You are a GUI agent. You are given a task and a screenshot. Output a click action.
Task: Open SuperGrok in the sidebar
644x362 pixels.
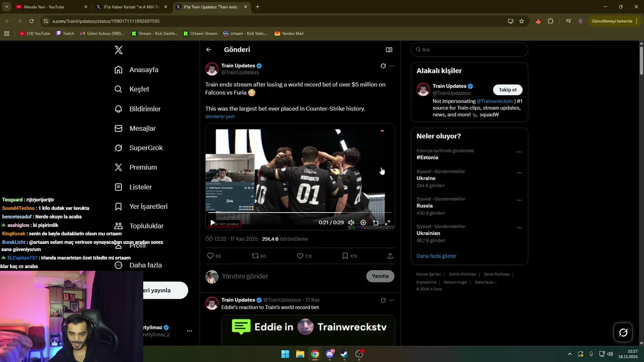point(138,148)
